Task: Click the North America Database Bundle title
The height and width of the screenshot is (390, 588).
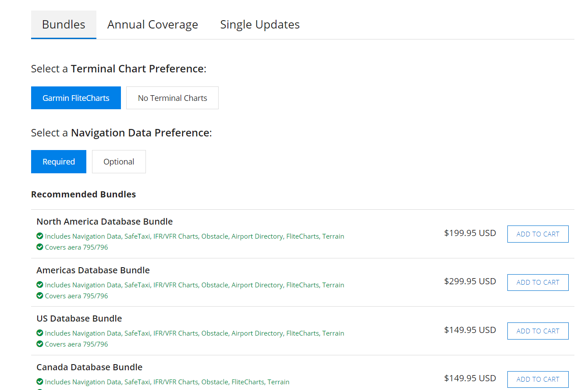Action: pyautogui.click(x=105, y=222)
